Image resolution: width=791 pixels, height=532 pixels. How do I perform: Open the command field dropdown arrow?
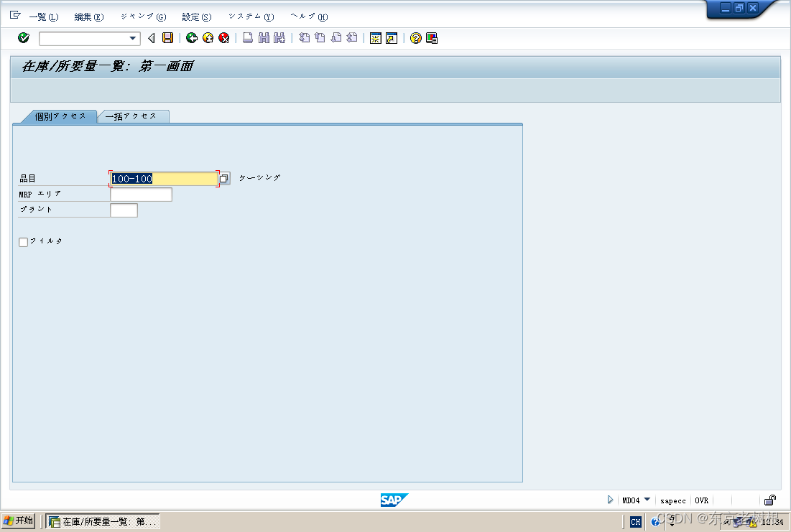(132, 38)
